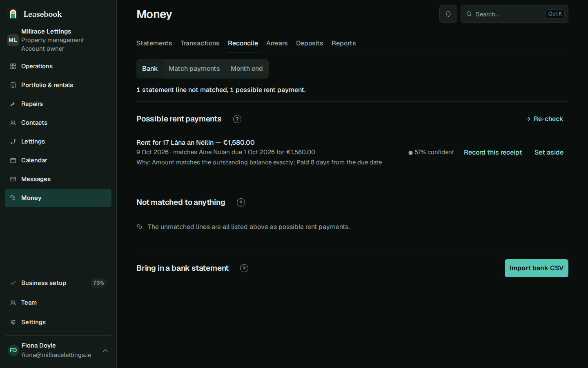
Task: Select the Reconcile tab
Action: coord(243,43)
